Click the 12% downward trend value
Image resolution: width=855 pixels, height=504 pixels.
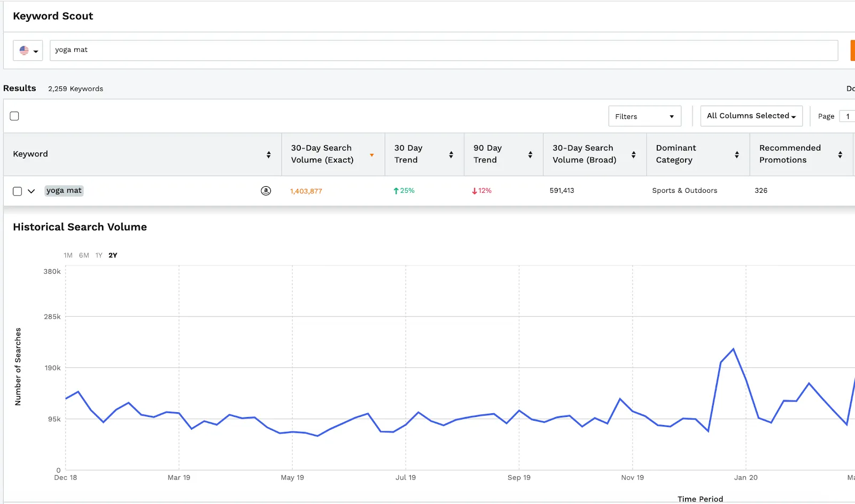[x=482, y=191]
